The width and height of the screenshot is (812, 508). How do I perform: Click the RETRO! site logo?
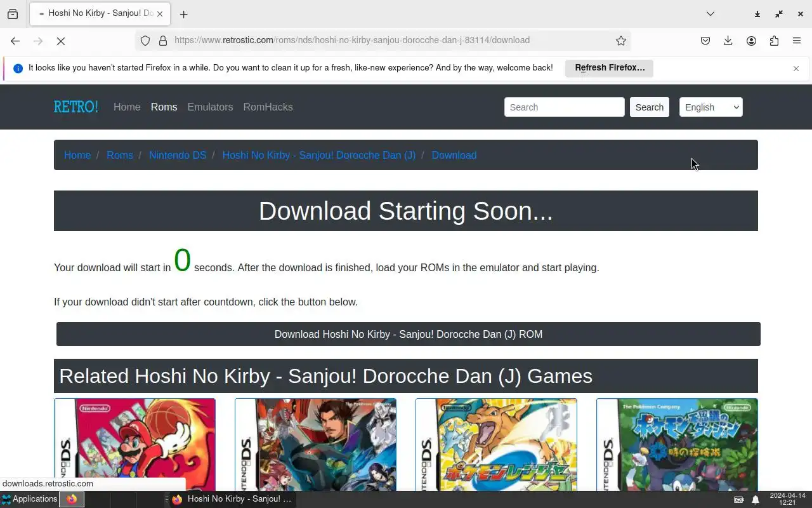pos(76,107)
